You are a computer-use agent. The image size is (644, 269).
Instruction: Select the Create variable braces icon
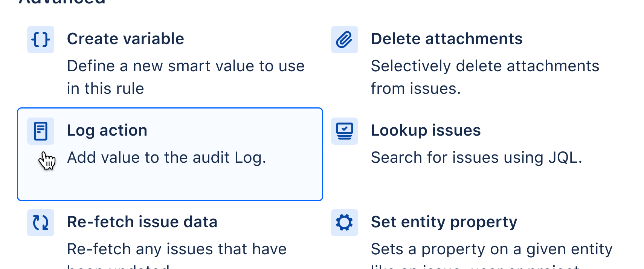click(40, 39)
